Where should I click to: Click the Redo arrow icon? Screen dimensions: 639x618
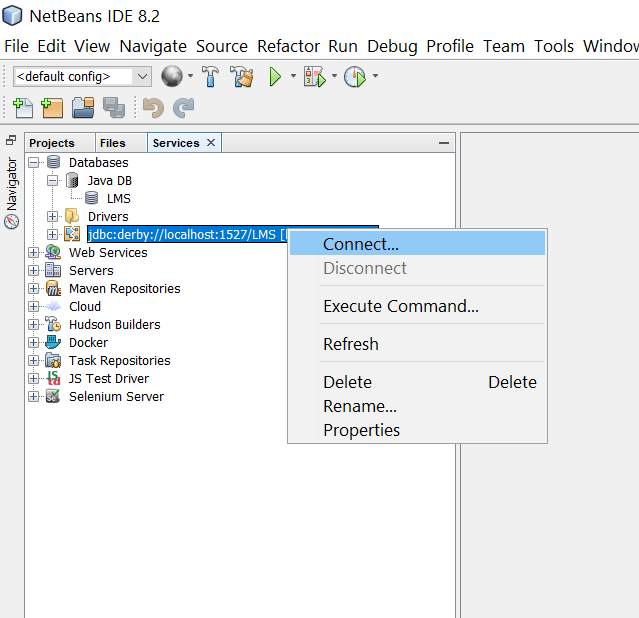click(x=183, y=108)
